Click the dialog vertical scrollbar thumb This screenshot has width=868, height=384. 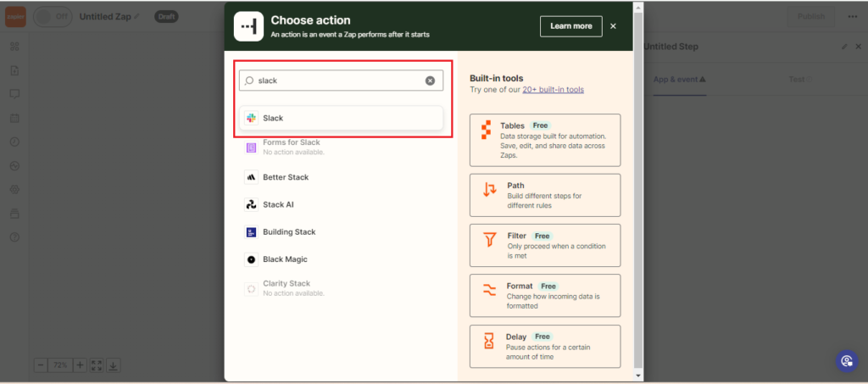(637, 190)
